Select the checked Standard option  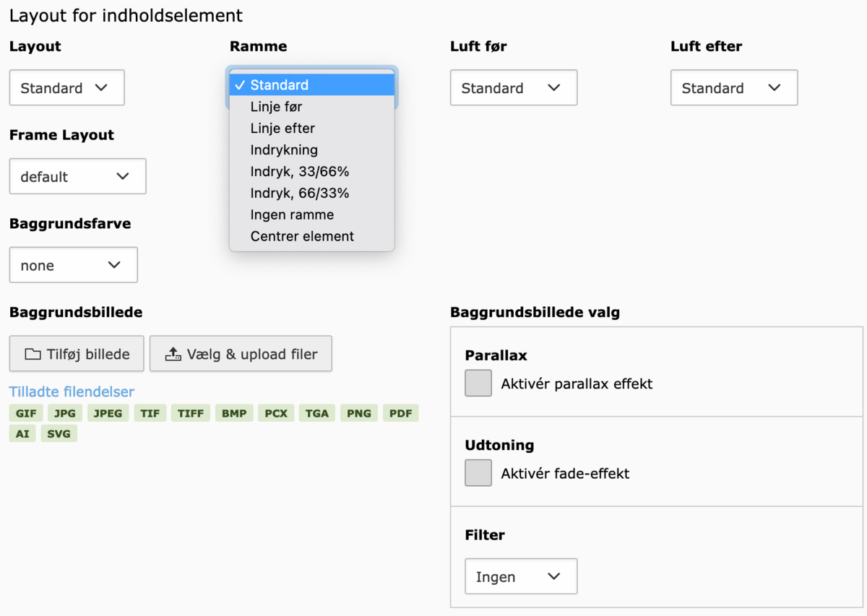[x=279, y=85]
